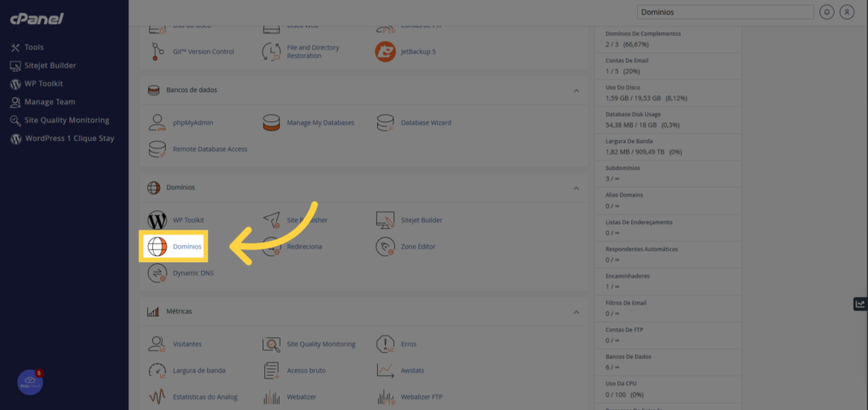Click Uso Do Disco statistic
The height and width of the screenshot is (410, 868).
(x=668, y=93)
